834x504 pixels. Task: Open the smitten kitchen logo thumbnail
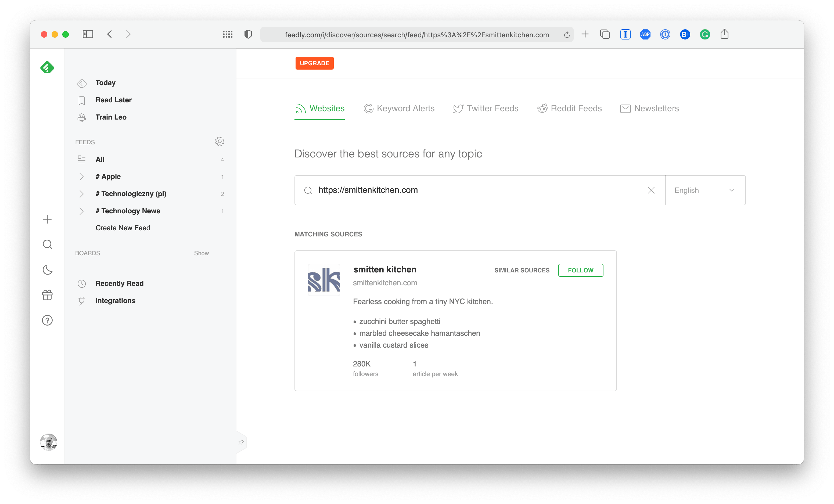[x=324, y=280]
